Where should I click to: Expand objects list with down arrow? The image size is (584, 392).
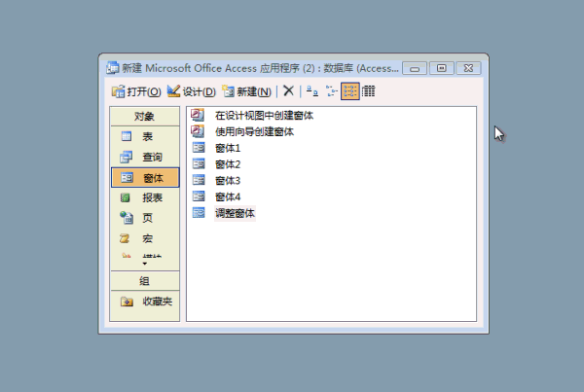(x=144, y=264)
